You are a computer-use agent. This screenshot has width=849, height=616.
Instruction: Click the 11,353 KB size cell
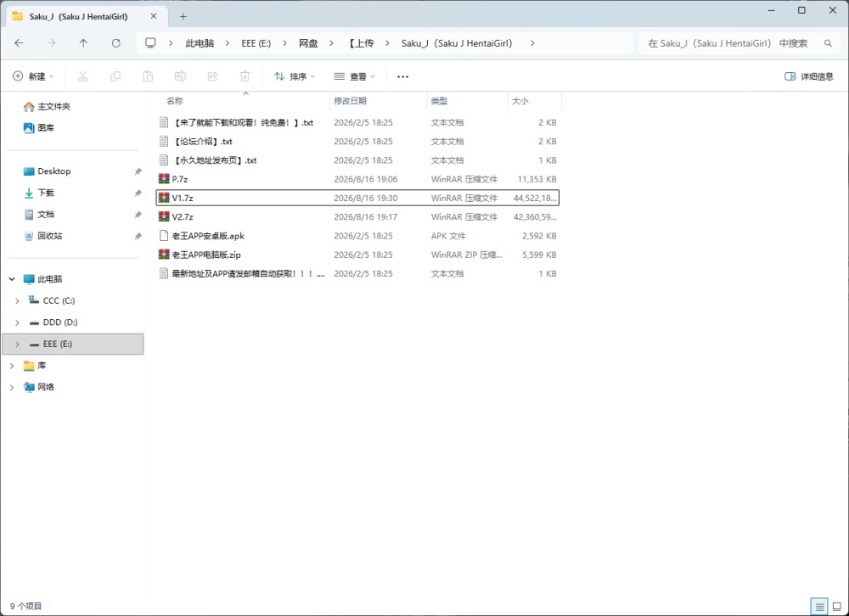coord(537,179)
